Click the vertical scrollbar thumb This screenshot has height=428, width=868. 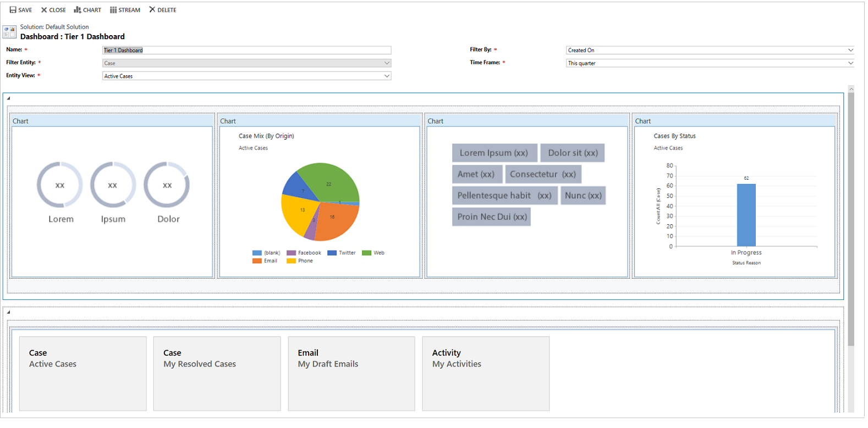coord(851,220)
